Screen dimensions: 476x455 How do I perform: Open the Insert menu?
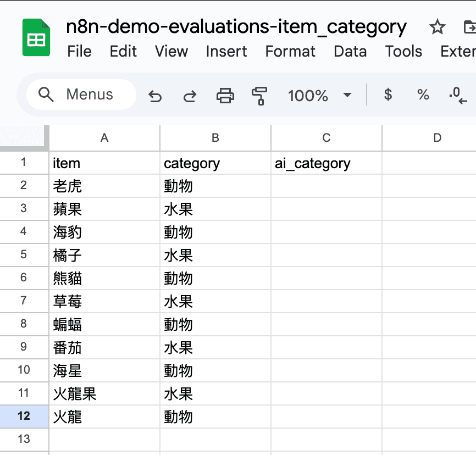pos(226,52)
